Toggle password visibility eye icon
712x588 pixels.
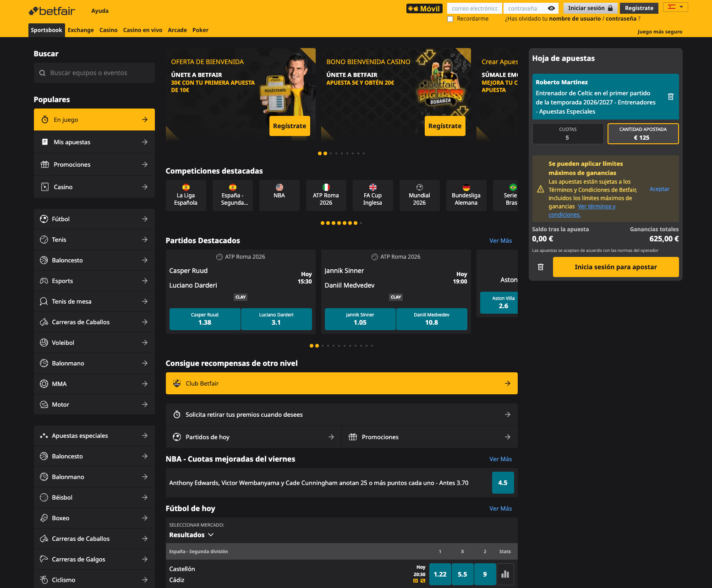552,8
